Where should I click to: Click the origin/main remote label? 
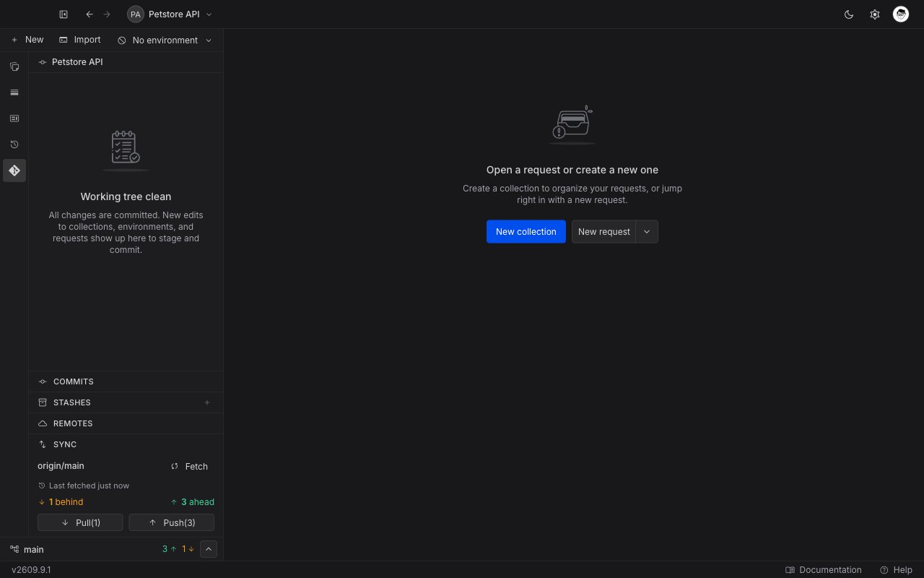point(61,466)
